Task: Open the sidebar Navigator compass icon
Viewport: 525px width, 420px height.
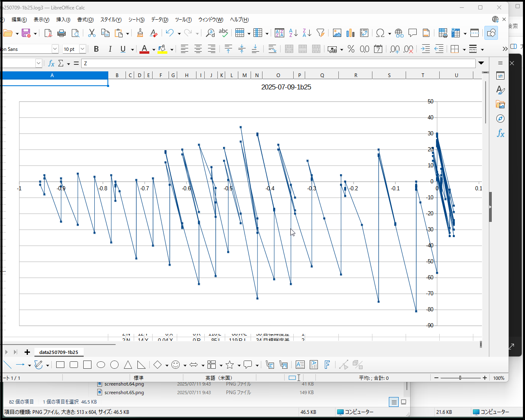Action: click(500, 119)
